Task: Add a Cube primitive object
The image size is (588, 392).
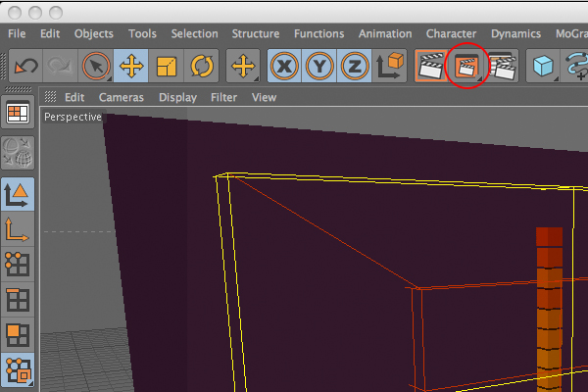Action: click(x=543, y=66)
